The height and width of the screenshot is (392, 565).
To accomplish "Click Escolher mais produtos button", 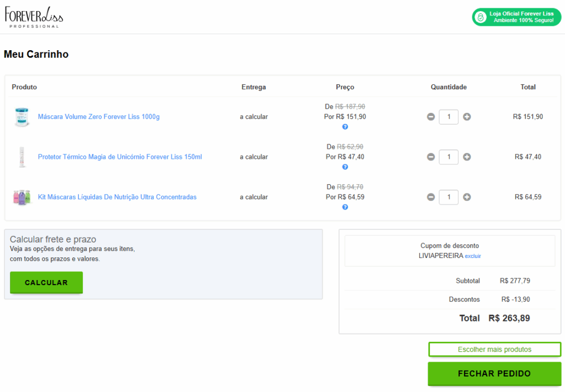I will (x=494, y=350).
